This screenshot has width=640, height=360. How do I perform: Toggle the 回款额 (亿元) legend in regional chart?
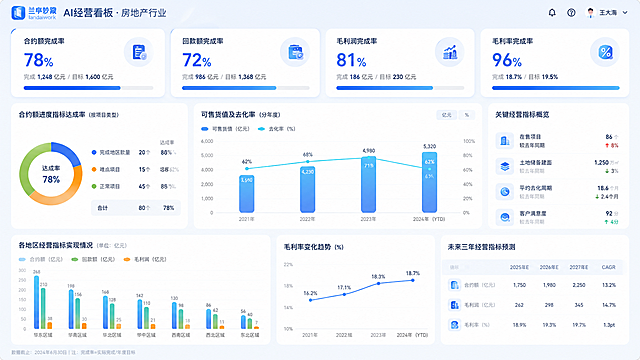point(93,259)
